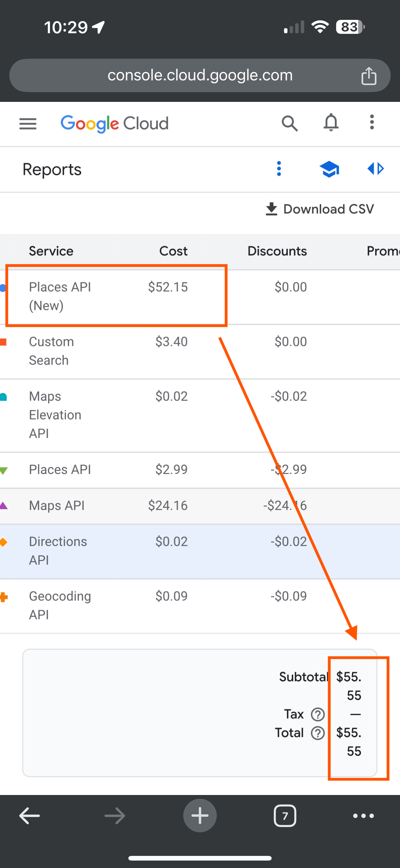Open the hamburger navigation menu
The height and width of the screenshot is (868, 400).
pyautogui.click(x=28, y=124)
